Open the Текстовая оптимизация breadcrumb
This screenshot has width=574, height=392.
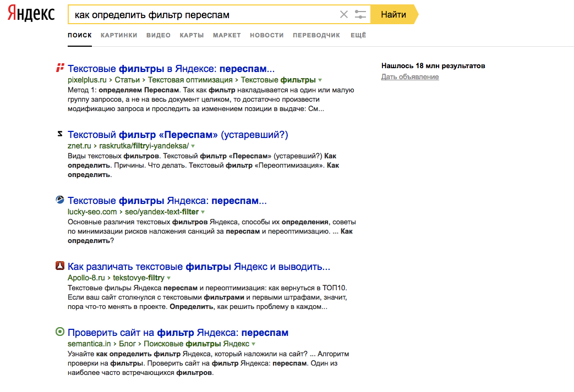click(190, 80)
